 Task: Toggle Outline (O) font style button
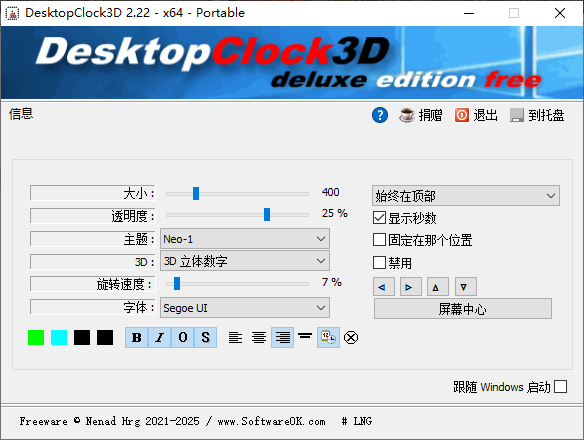tap(182, 337)
